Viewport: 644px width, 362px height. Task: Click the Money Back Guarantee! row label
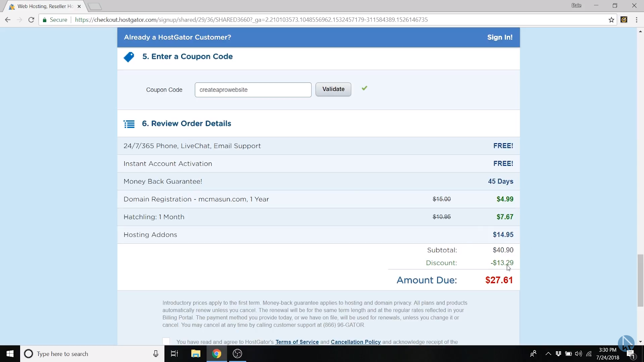tap(163, 181)
